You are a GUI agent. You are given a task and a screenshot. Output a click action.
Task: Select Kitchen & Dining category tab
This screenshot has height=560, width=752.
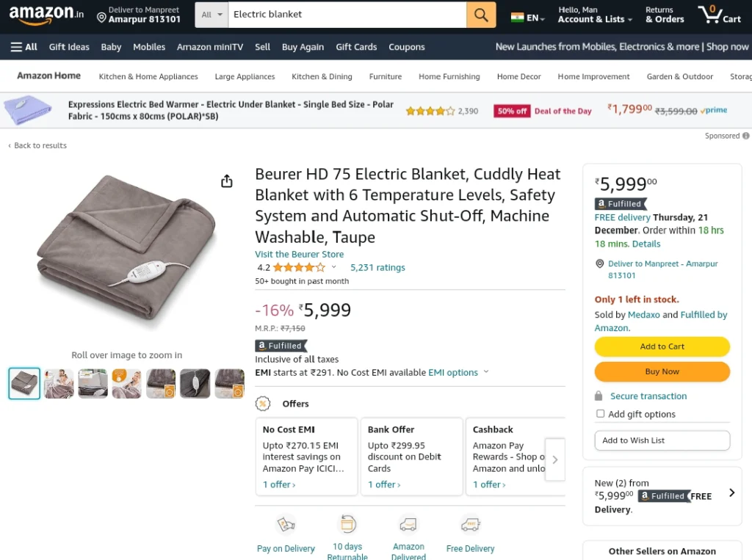coord(322,76)
